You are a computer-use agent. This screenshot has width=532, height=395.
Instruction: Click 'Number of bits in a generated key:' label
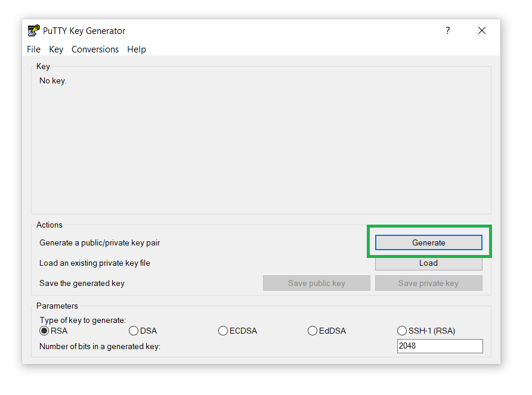100,347
